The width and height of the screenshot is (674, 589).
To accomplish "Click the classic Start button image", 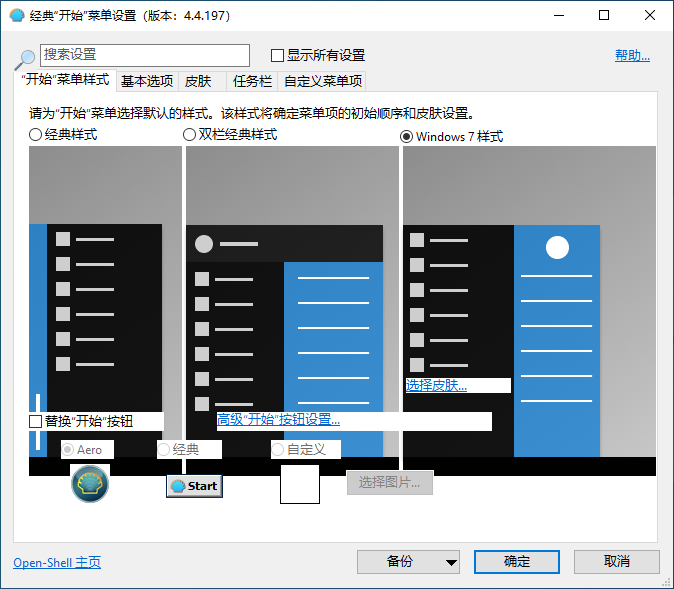I will pyautogui.click(x=194, y=486).
